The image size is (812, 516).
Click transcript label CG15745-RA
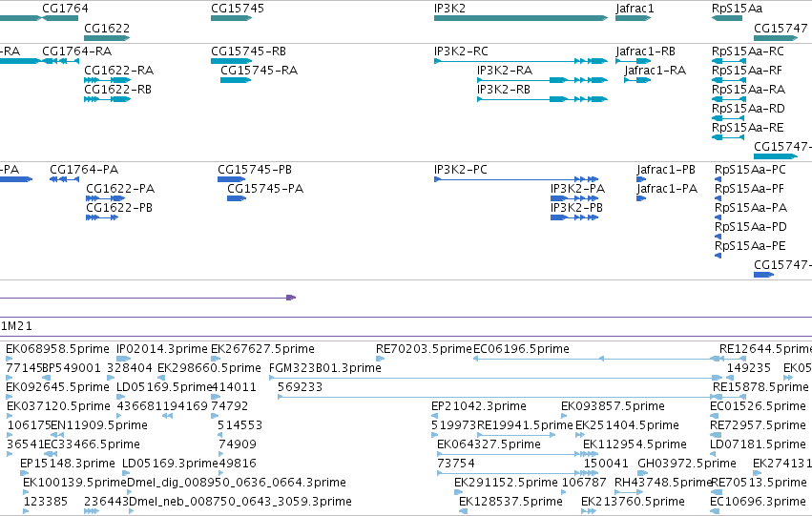[259, 71]
